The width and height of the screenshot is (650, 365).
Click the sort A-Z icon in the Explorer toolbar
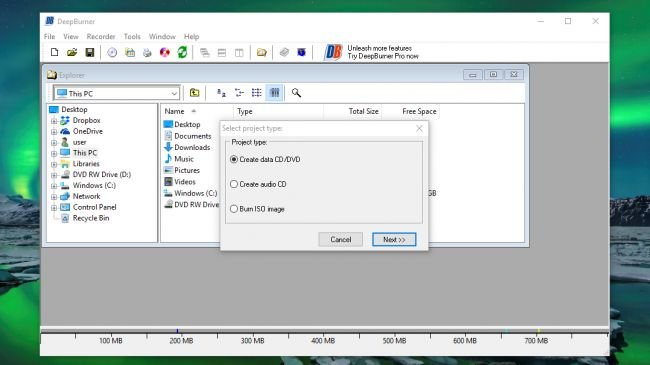221,92
